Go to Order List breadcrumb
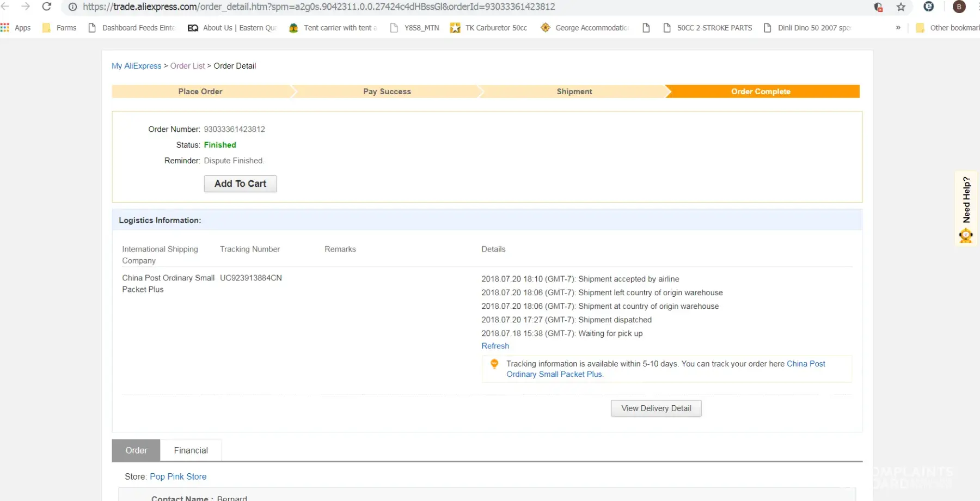The height and width of the screenshot is (501, 980). (187, 66)
